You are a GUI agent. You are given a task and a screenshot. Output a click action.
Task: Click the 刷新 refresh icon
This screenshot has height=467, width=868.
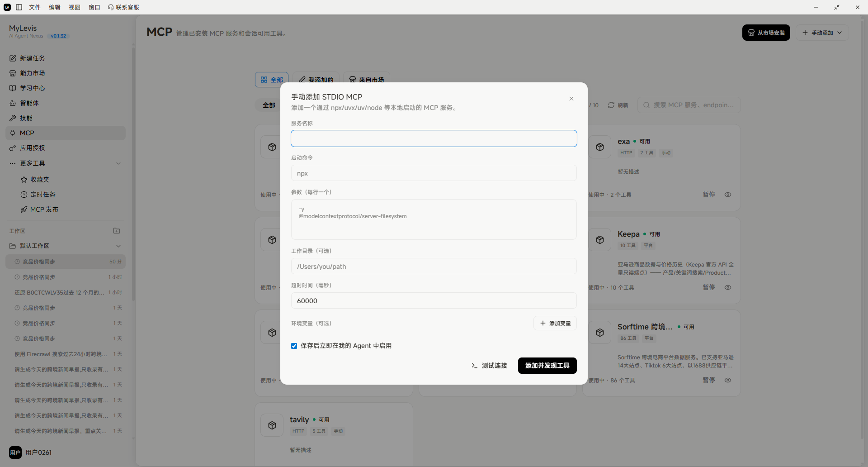click(611, 105)
